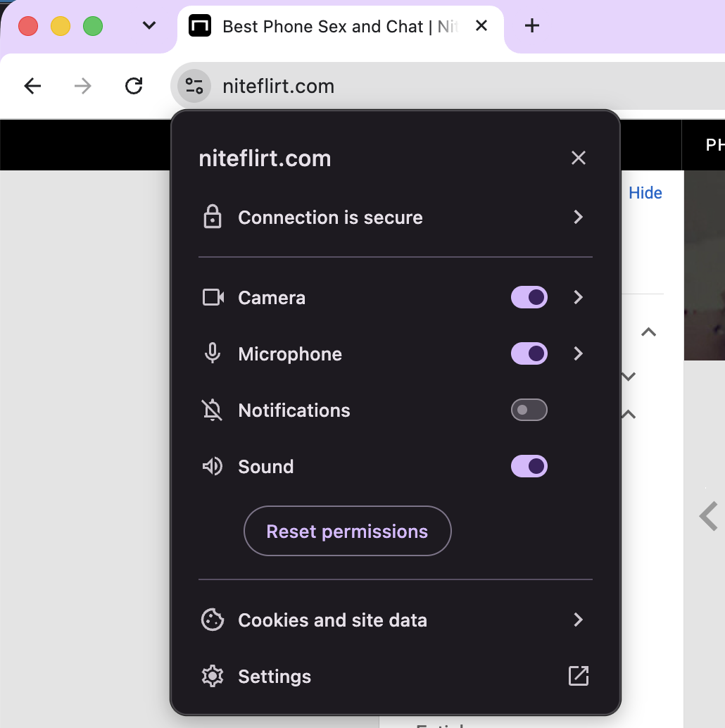Select the Best Phone Sex and Chat tab
This screenshot has height=728, width=725.
(340, 27)
